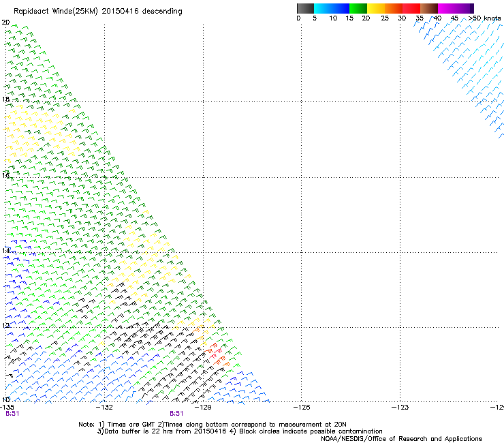Click the yellow 20-25 knots legend swatch
Viewport: 504px width, 443px height.
click(x=376, y=8)
